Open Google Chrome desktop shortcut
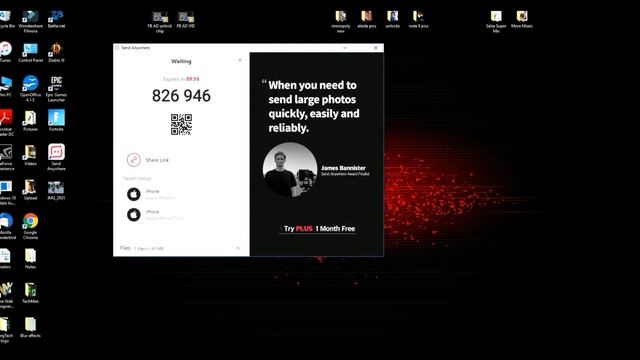640x360 pixels. click(30, 226)
